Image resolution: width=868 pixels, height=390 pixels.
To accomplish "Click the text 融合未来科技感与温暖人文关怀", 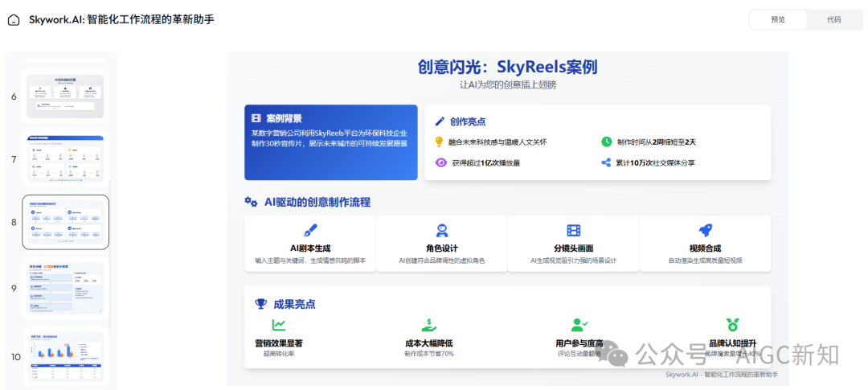I will click(497, 142).
